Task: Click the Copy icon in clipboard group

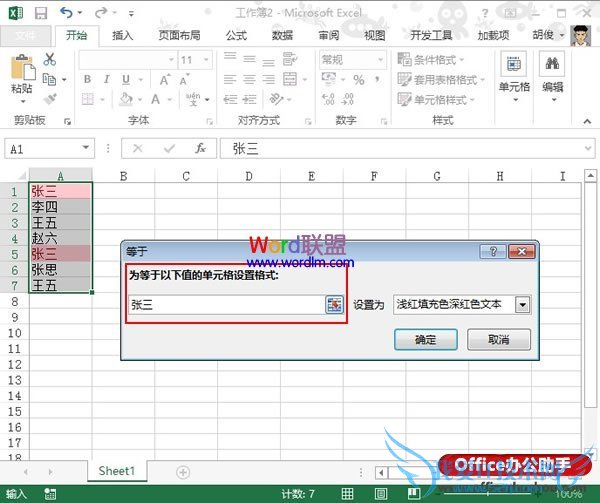Action: (x=49, y=80)
